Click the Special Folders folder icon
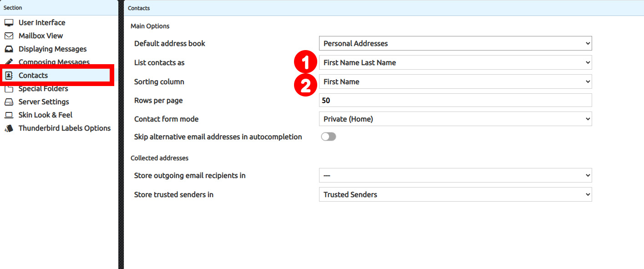The width and height of the screenshot is (644, 269). 9,89
